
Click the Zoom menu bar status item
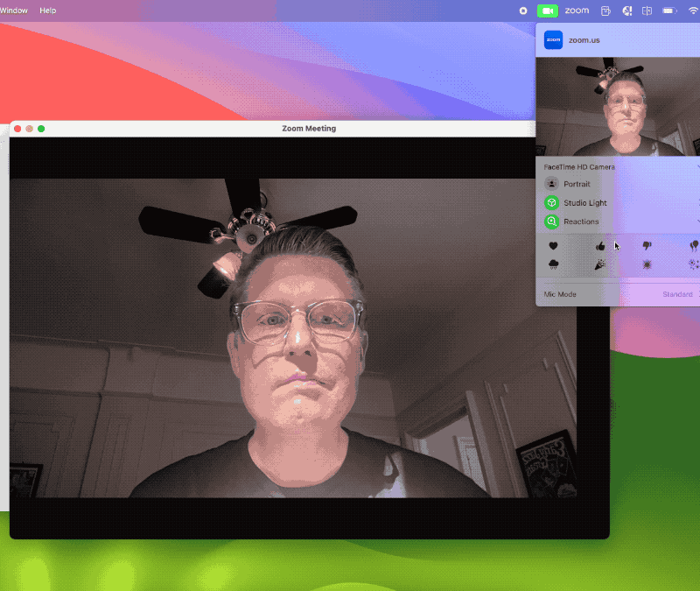(577, 11)
